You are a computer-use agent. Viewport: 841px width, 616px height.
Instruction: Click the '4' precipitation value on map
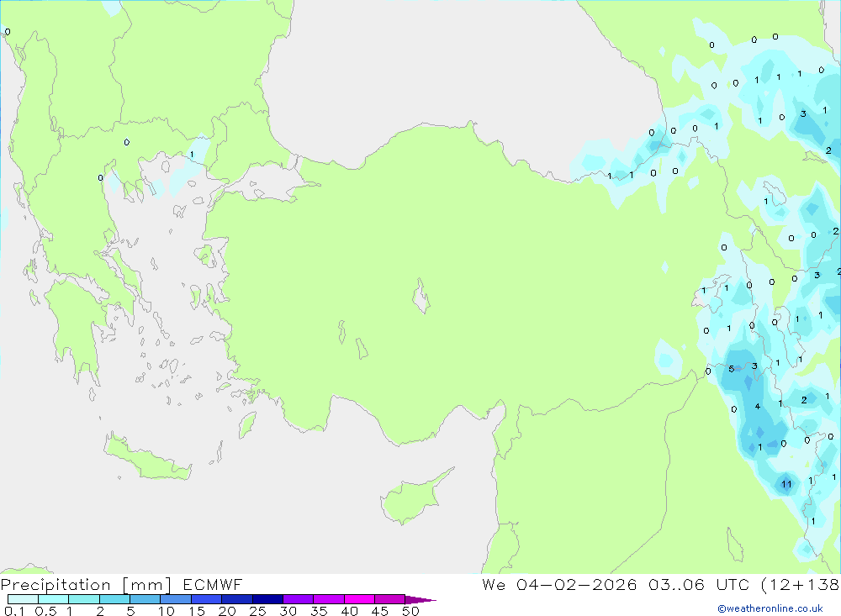pos(758,407)
